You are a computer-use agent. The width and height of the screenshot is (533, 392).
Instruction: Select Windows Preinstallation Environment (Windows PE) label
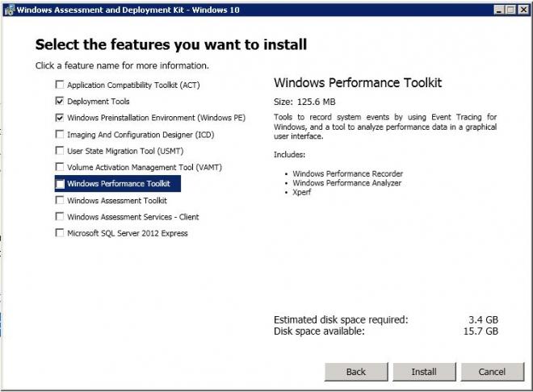coord(156,118)
